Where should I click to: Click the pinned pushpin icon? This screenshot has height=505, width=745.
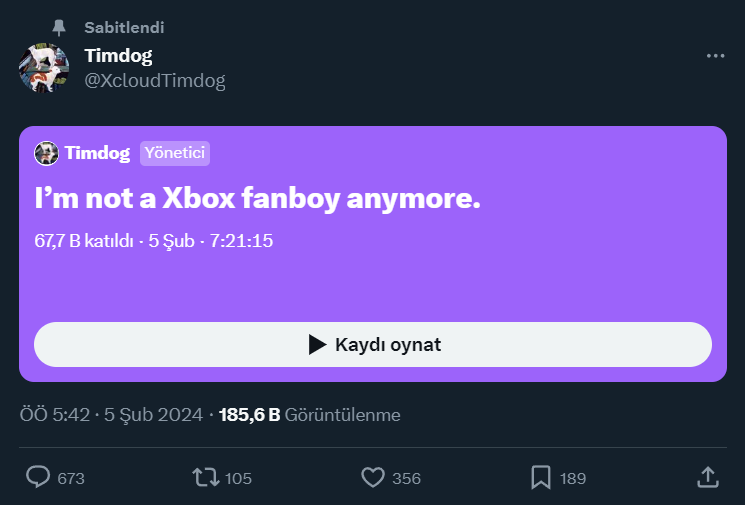pos(59,28)
